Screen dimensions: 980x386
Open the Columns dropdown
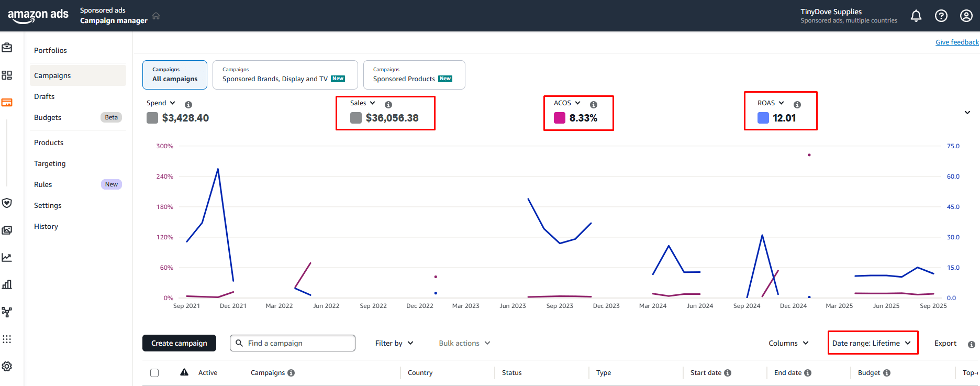(788, 343)
